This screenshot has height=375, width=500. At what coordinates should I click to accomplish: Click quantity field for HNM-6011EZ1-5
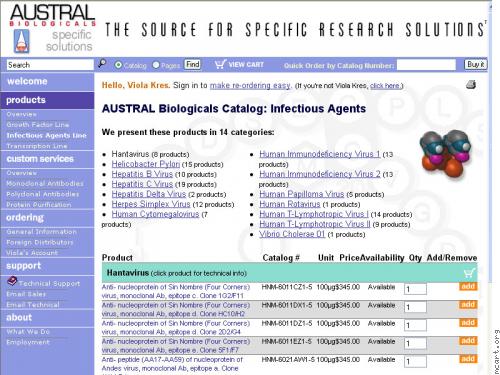coord(415,343)
